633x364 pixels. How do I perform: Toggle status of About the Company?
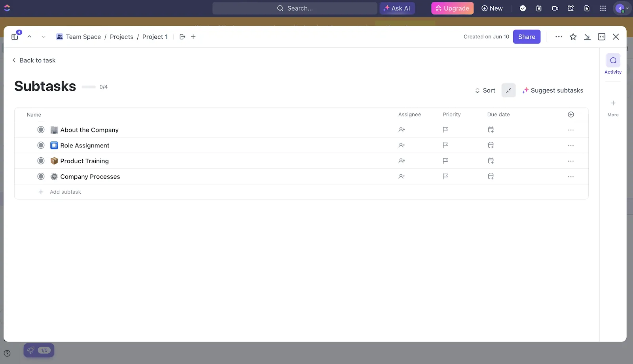coord(41,130)
